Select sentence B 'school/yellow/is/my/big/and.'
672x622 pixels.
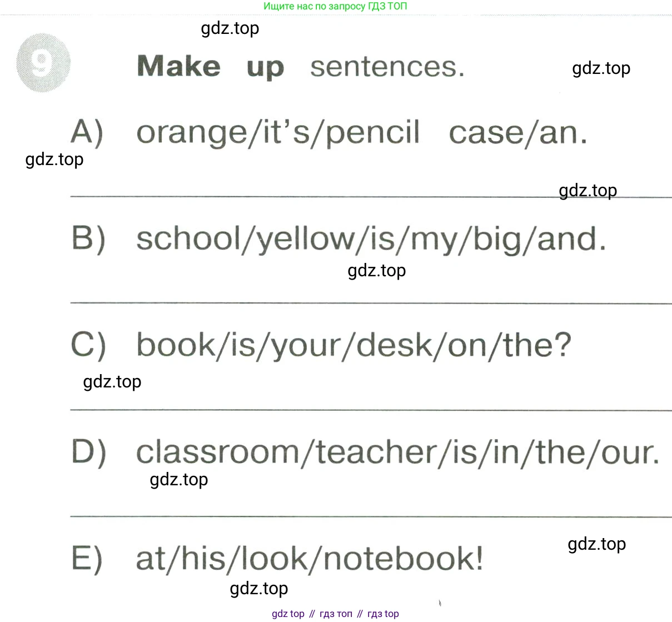[x=371, y=240]
